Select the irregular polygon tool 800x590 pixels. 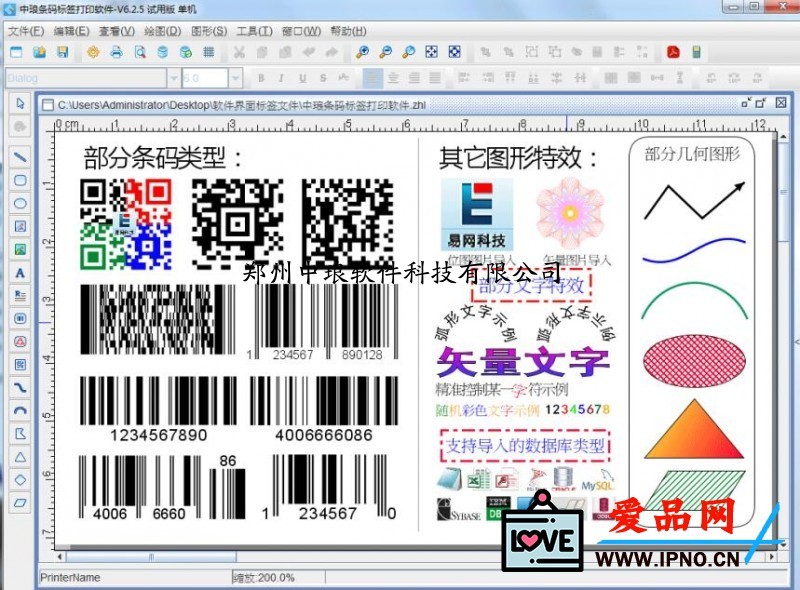click(x=20, y=434)
